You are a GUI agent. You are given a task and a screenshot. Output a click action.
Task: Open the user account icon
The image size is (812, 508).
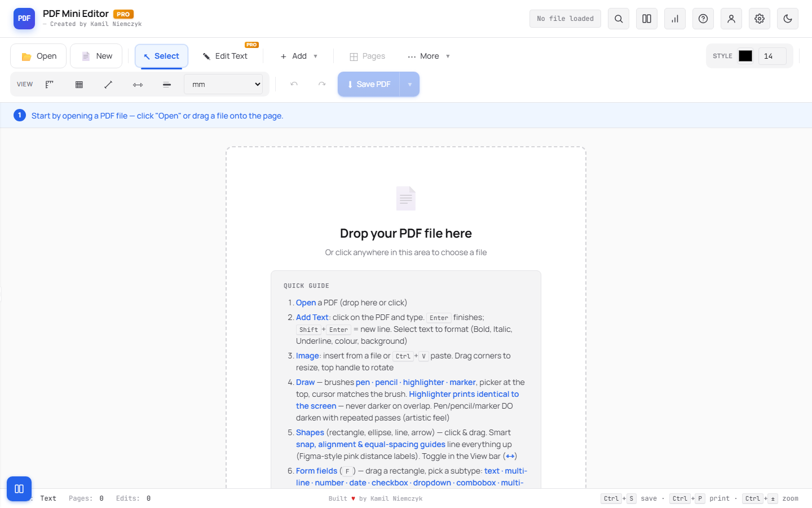coord(731,19)
